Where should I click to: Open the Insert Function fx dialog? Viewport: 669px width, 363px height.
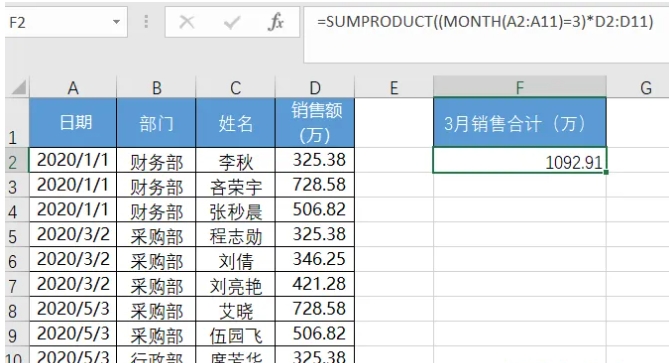(x=276, y=22)
